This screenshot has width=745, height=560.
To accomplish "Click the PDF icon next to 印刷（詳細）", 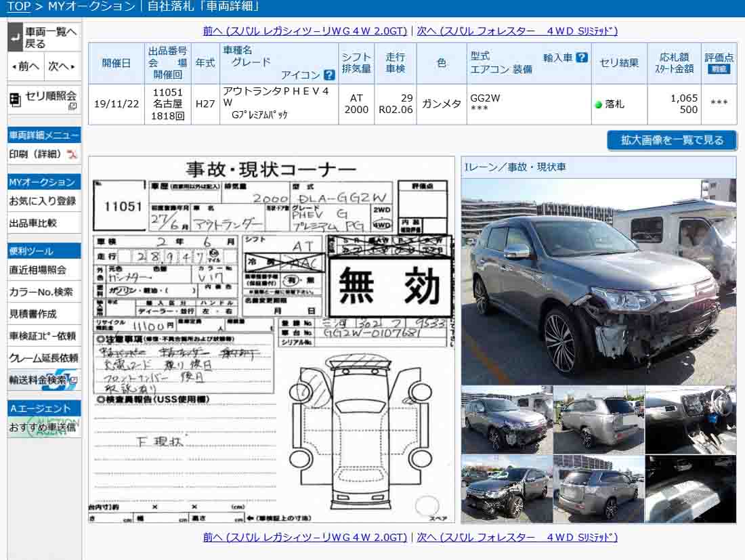I will (72, 154).
